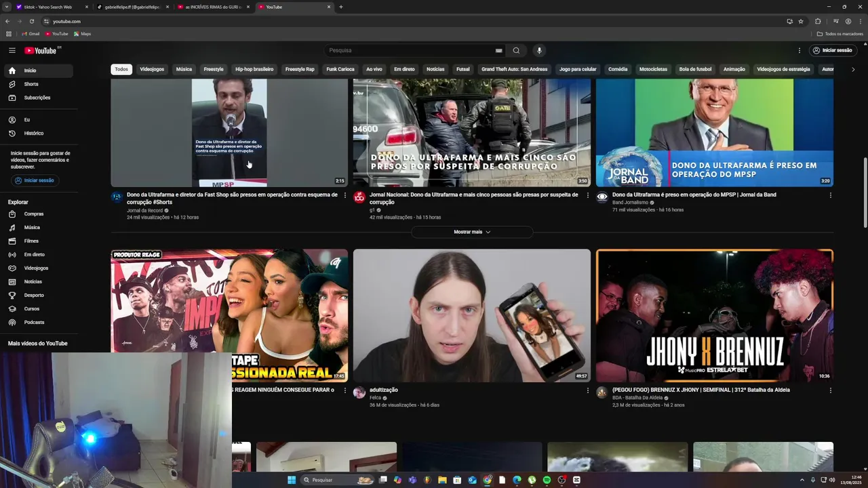
Task: Go to Início in the sidebar
Action: point(37,70)
